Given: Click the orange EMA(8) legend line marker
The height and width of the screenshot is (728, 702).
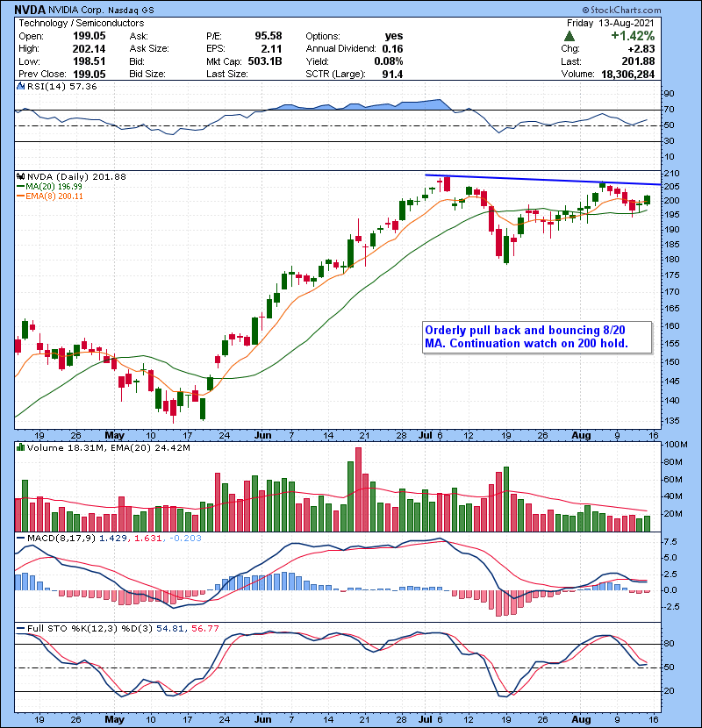Looking at the screenshot, I should point(20,196).
